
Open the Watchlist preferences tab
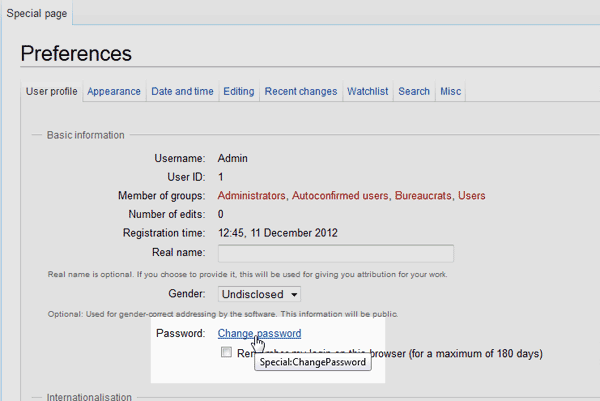pyautogui.click(x=368, y=92)
